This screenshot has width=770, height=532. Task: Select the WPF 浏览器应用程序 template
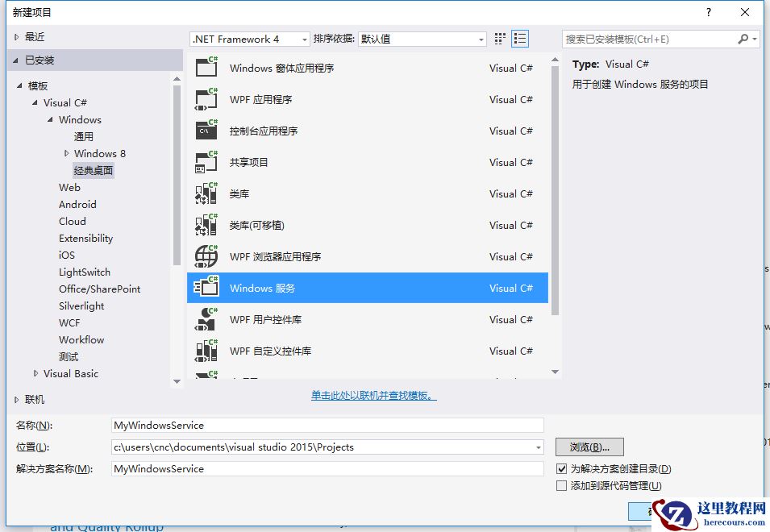coord(282,256)
